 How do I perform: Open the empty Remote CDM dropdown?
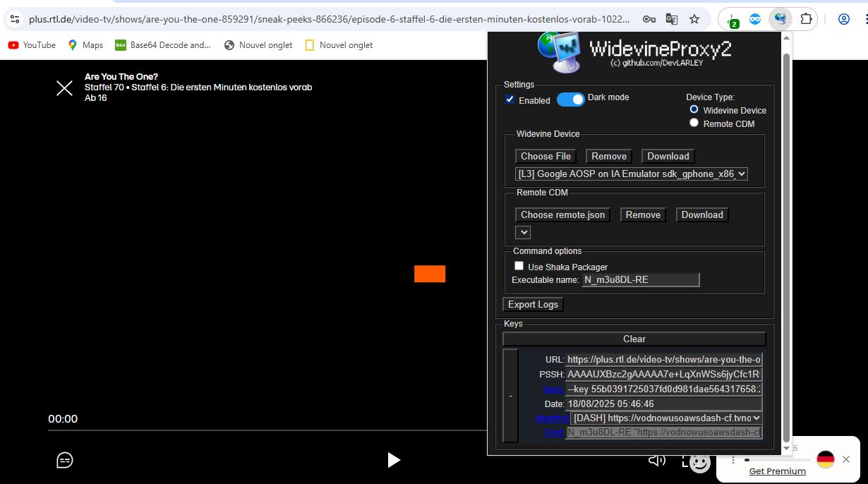coord(523,232)
